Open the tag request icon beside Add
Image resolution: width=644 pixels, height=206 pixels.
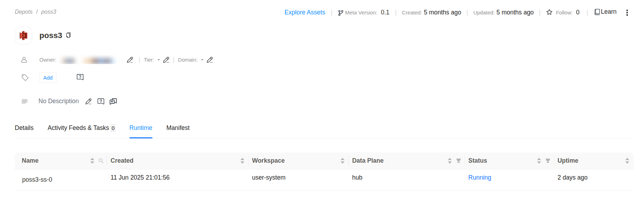point(80,77)
